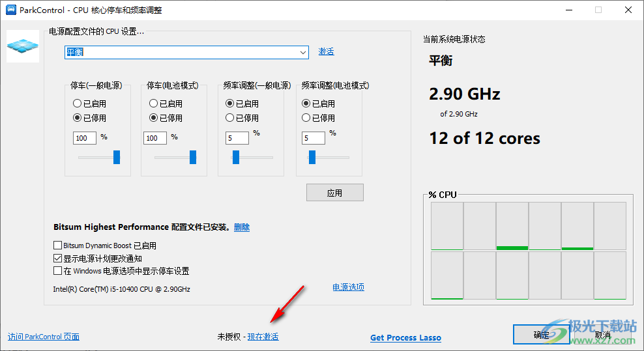Click the percent field in 停车(一般电源)

click(85, 138)
